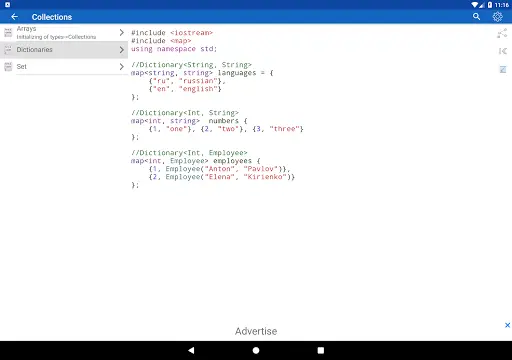This screenshot has width=512, height=360.
Task: Click the {"ru", "russian"} entry
Action: [x=187, y=81]
